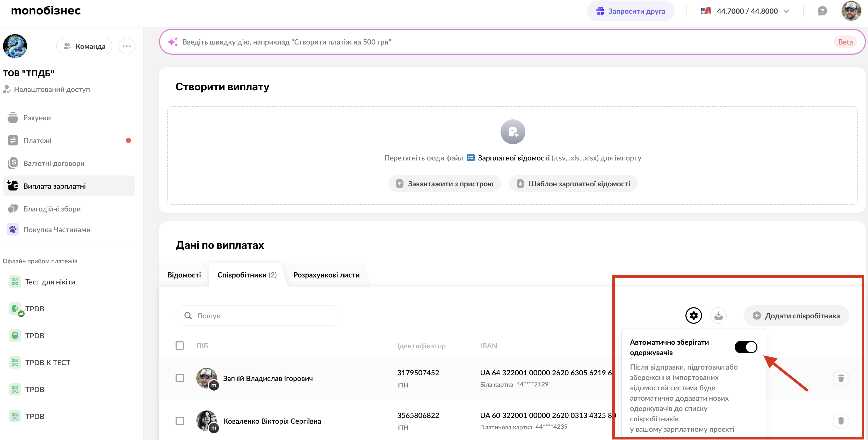Switch to the Відомості tab

click(184, 275)
